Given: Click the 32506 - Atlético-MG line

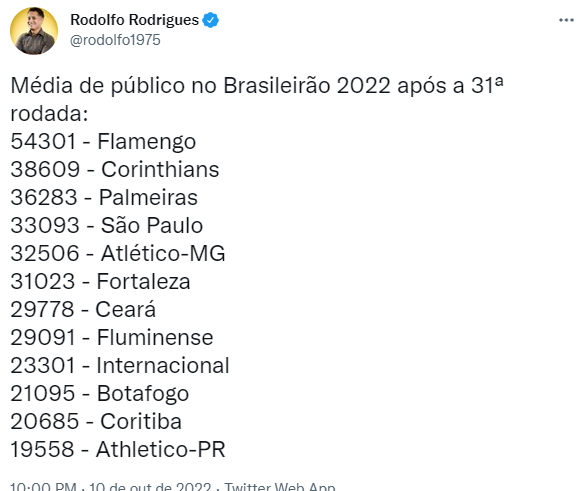Looking at the screenshot, I should pyautogui.click(x=118, y=254).
